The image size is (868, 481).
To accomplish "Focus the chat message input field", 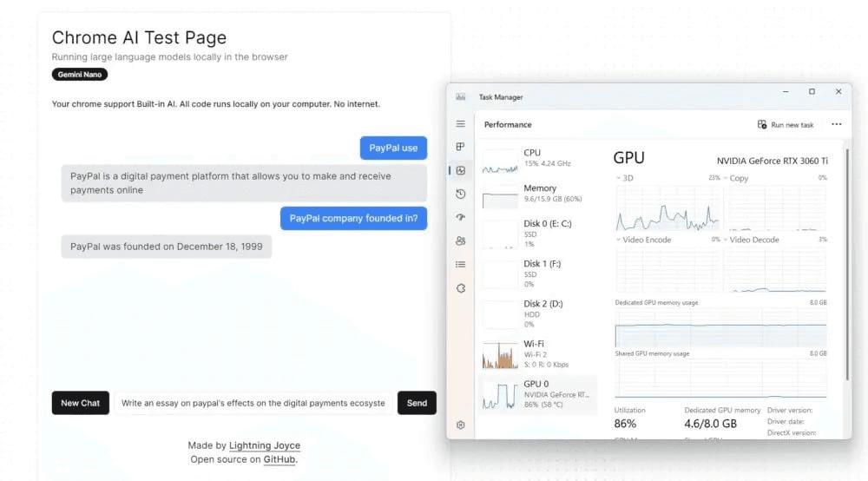I will coord(253,403).
